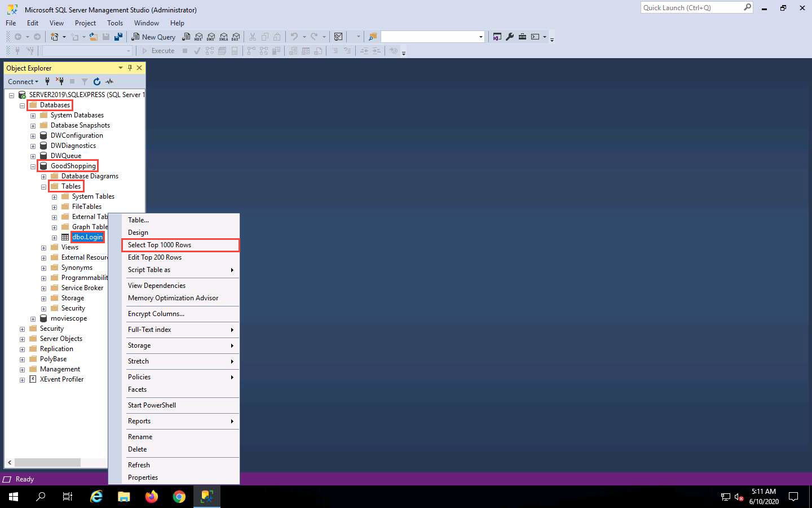812x508 pixels.
Task: Pin the Object Explorer panel
Action: [x=130, y=68]
